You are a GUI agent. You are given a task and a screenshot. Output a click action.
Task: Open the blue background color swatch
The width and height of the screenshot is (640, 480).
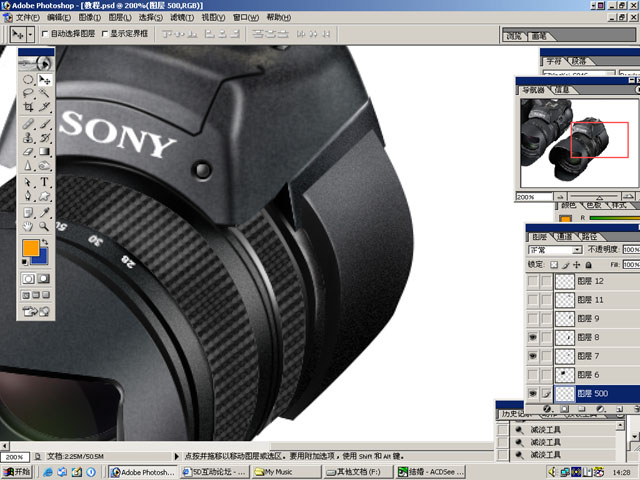pos(42,258)
